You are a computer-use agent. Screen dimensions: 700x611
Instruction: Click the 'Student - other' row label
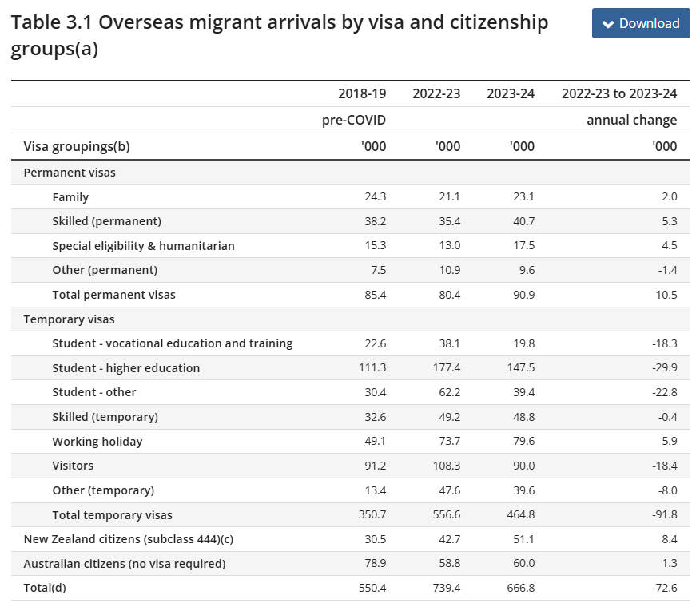[94, 392]
